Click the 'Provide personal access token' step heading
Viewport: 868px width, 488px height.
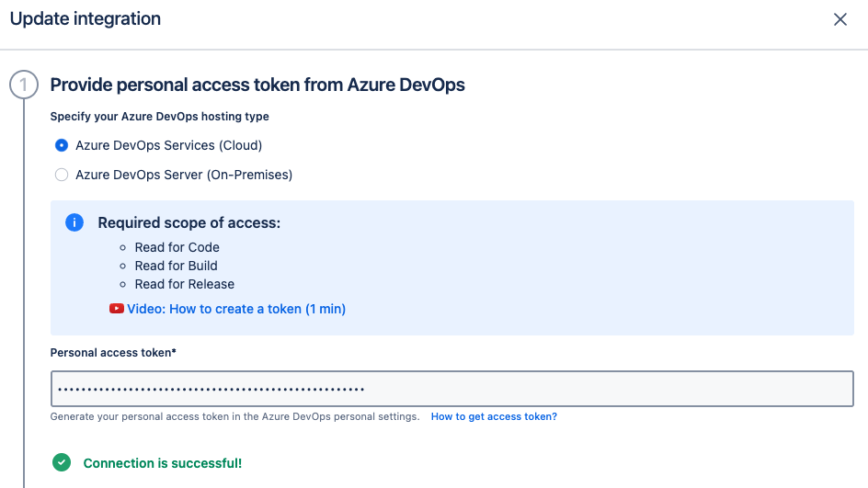(x=257, y=85)
